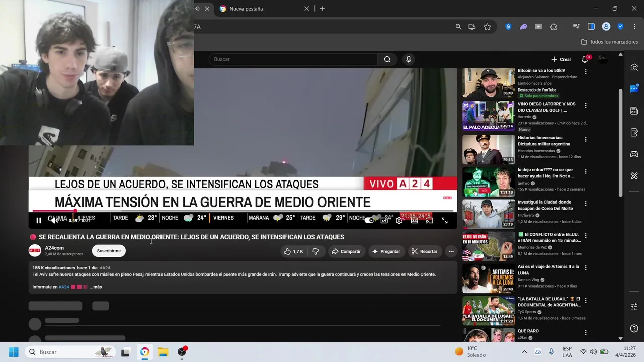Like the video with 1,7 K
This screenshot has height=362, width=644.
[293, 251]
